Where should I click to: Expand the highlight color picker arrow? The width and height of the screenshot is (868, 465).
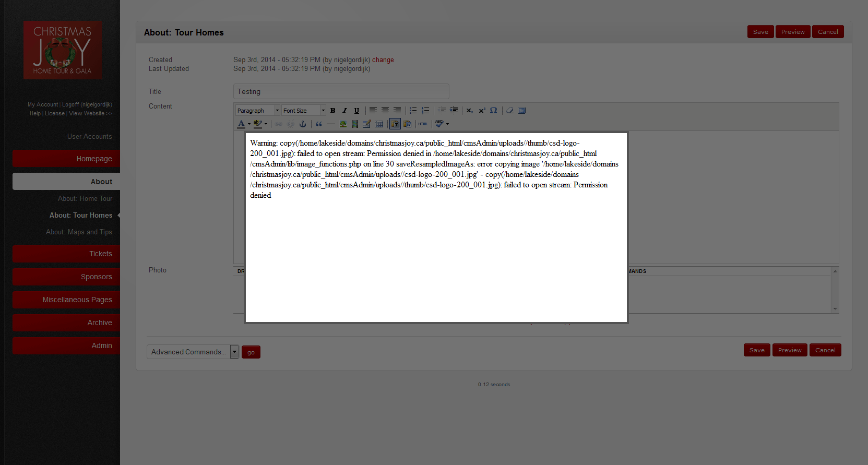(x=266, y=124)
